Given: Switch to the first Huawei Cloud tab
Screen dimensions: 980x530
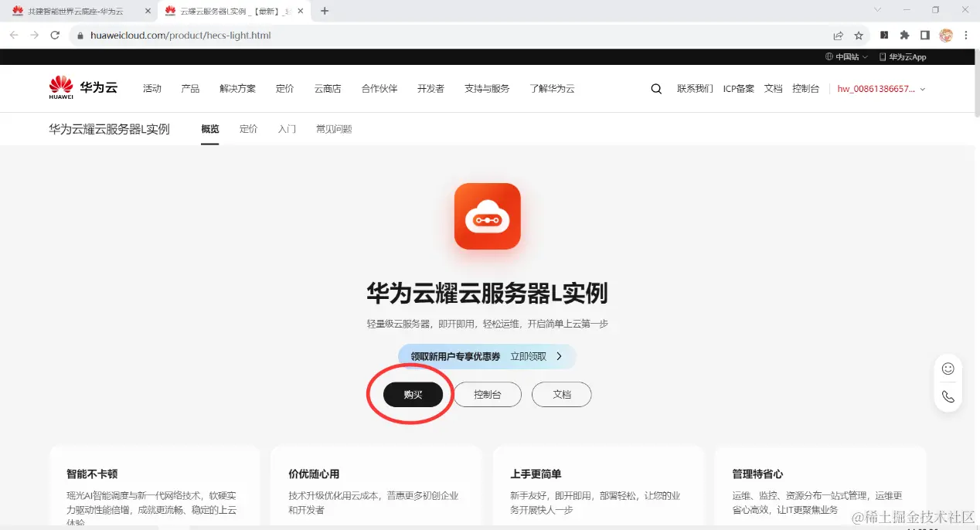Looking at the screenshot, I should 80,11.
